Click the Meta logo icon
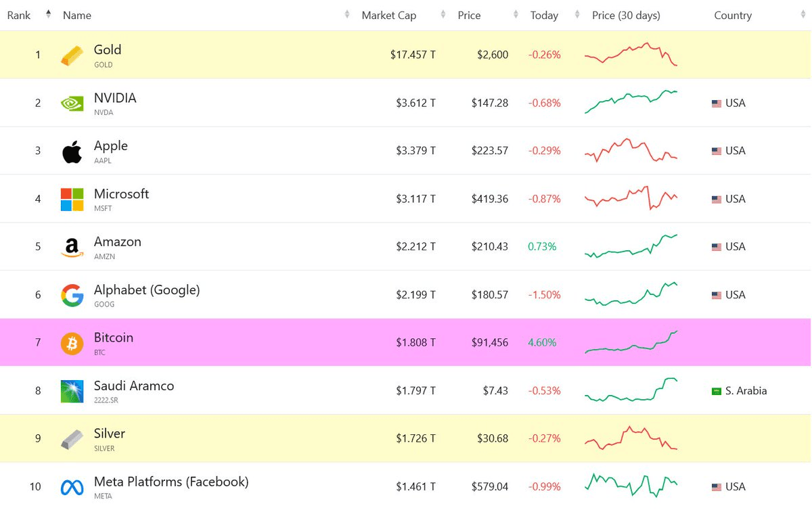Screen dimensions: 812x510 point(72,487)
